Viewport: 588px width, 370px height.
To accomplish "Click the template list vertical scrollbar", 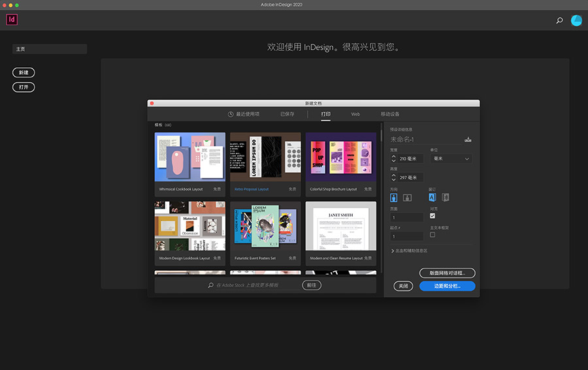I will [382, 135].
